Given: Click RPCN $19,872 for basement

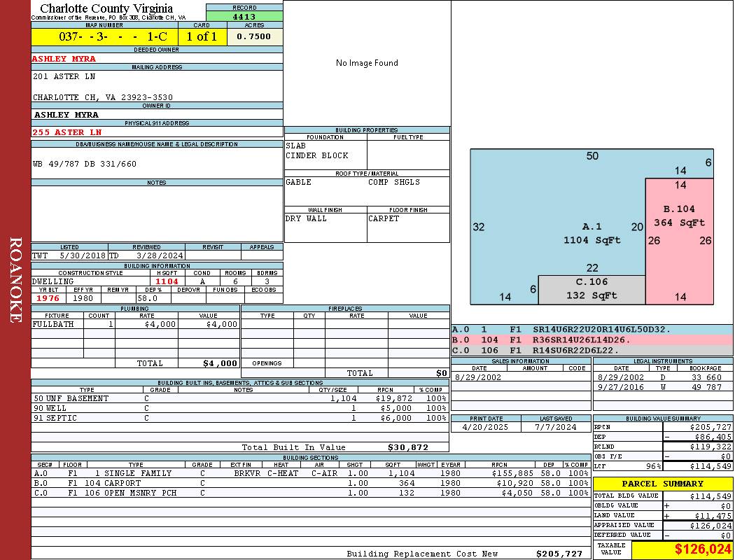Looking at the screenshot, I should coord(393,399).
